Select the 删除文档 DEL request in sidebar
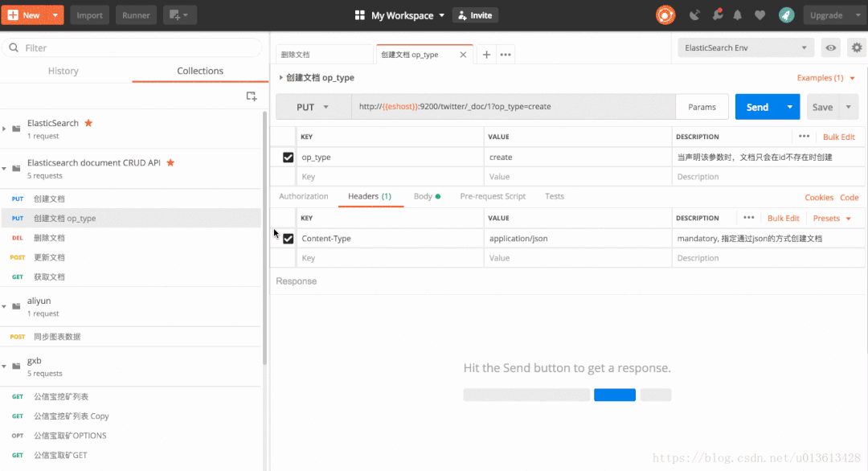Screen dimensions: 868x471 click(50, 238)
